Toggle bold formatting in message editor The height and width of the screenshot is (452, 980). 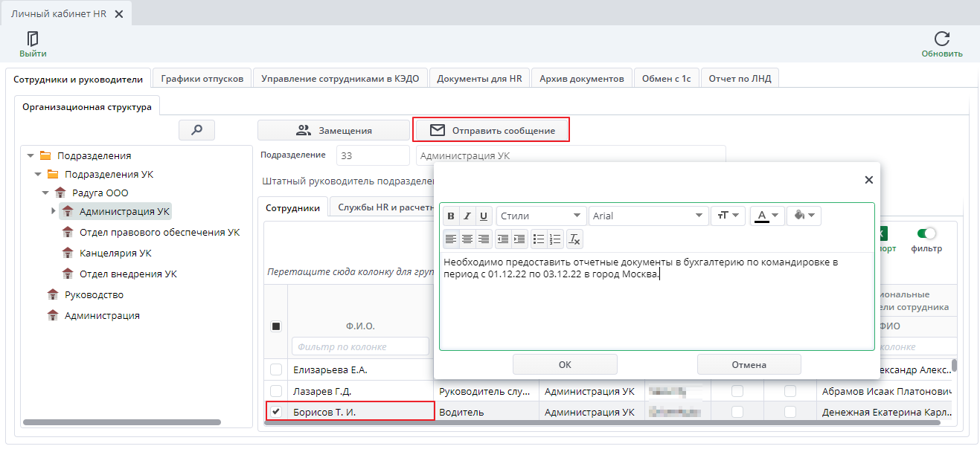tap(451, 216)
